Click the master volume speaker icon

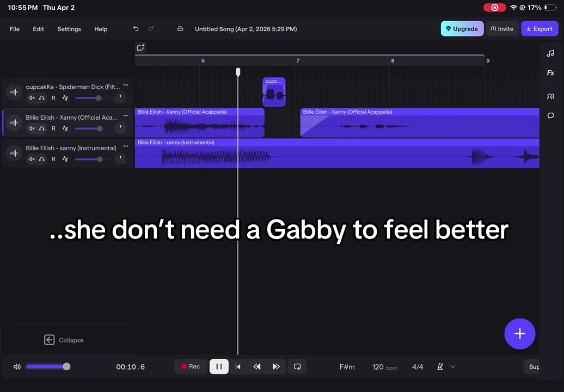pyautogui.click(x=17, y=367)
